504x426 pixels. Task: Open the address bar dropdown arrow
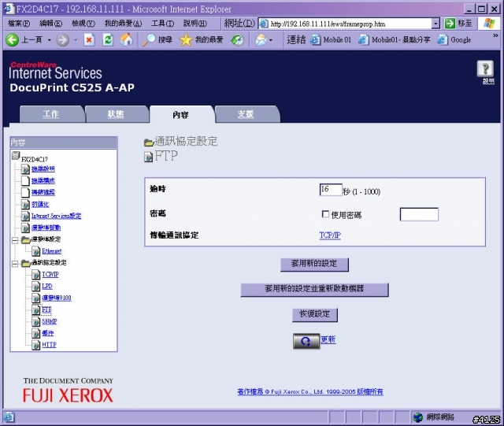(435, 24)
